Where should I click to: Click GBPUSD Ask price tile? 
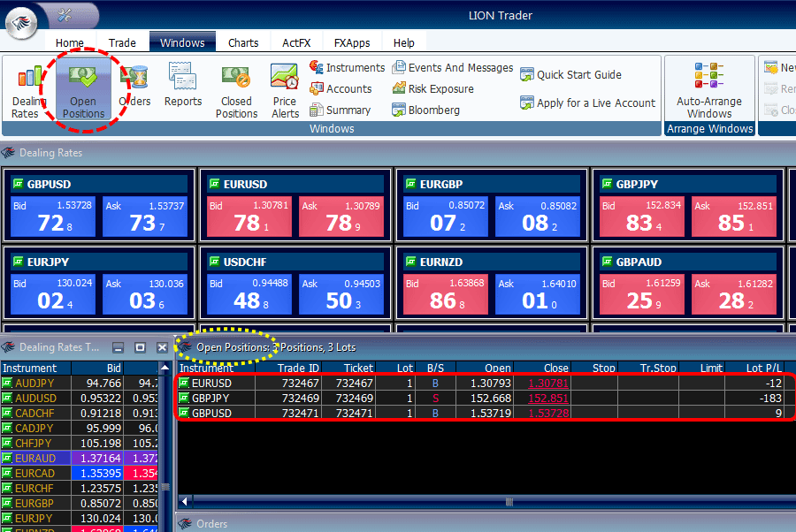point(145,217)
